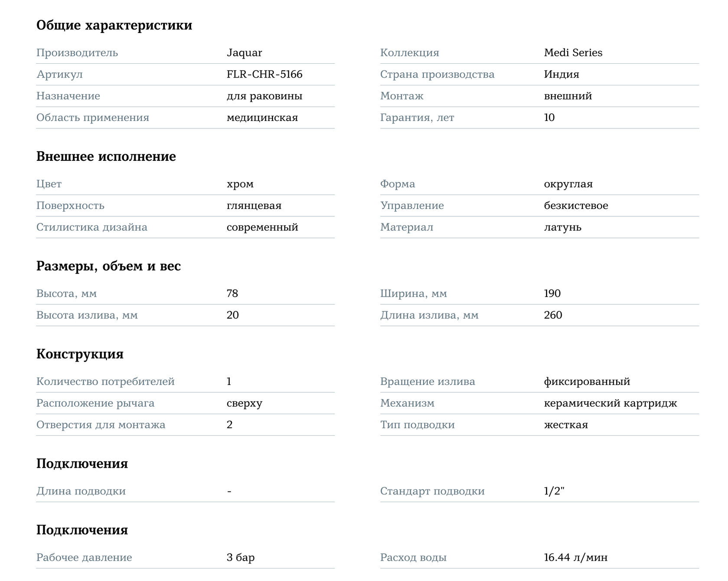Click the Jaquar manufacturer value
The image size is (728, 581).
click(244, 53)
